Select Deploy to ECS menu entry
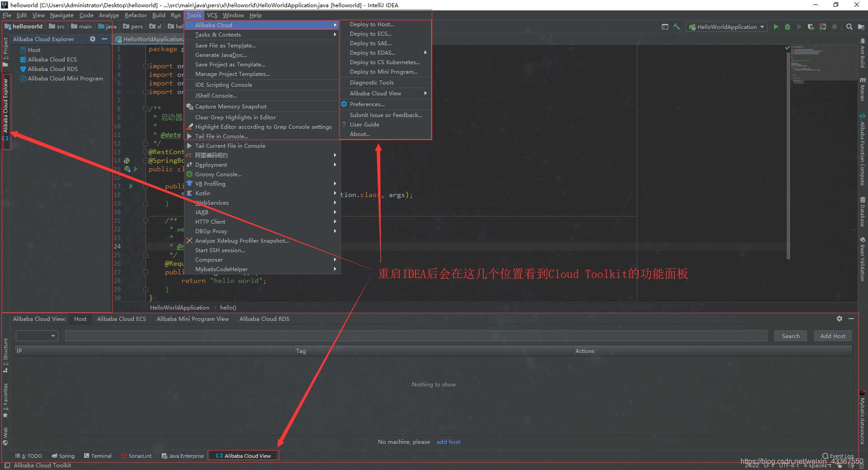868x470 pixels. 370,34
